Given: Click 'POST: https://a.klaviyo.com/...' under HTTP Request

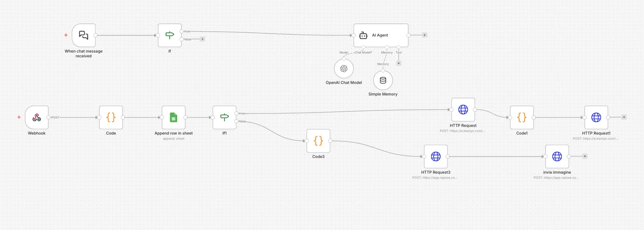Looking at the screenshot, I should coord(462,131).
